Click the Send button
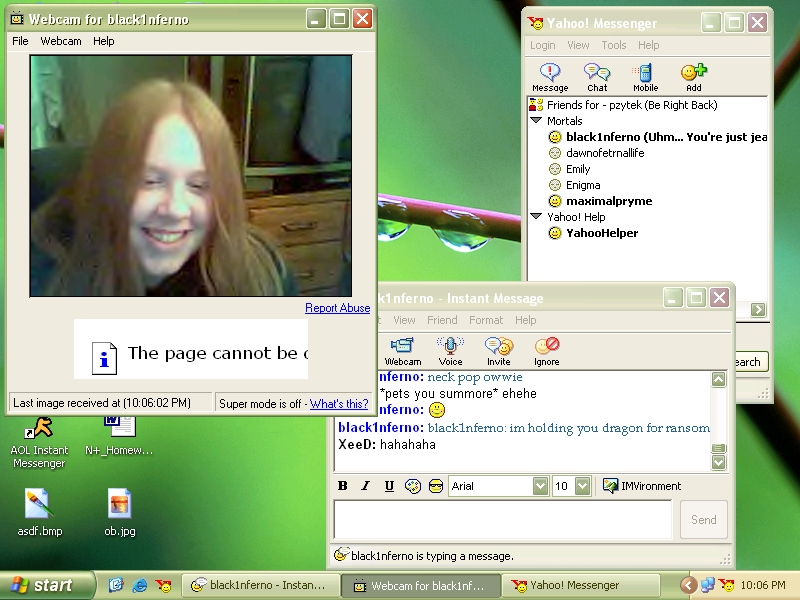The height and width of the screenshot is (600, 800). point(704,519)
